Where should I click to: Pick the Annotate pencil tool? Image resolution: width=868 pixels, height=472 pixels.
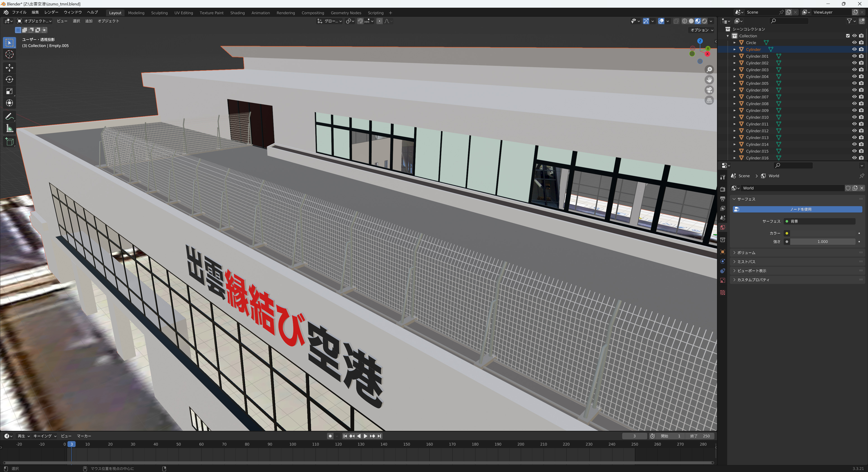[9, 117]
